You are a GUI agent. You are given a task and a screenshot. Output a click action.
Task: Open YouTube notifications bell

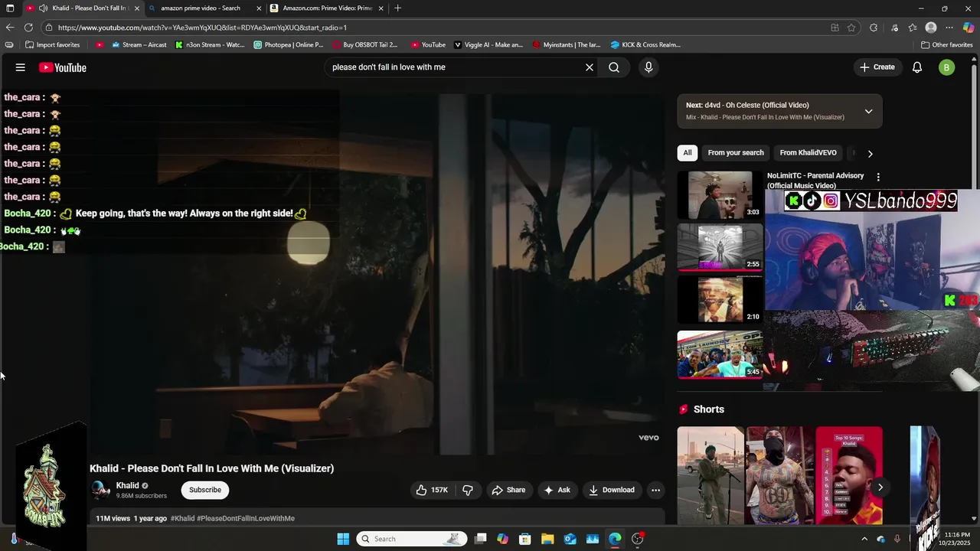pyautogui.click(x=916, y=67)
